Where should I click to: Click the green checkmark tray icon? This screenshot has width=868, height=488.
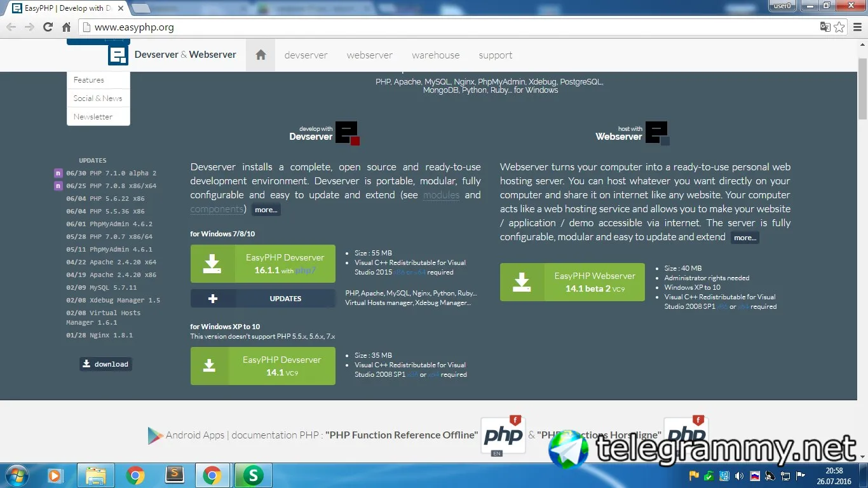pyautogui.click(x=709, y=476)
